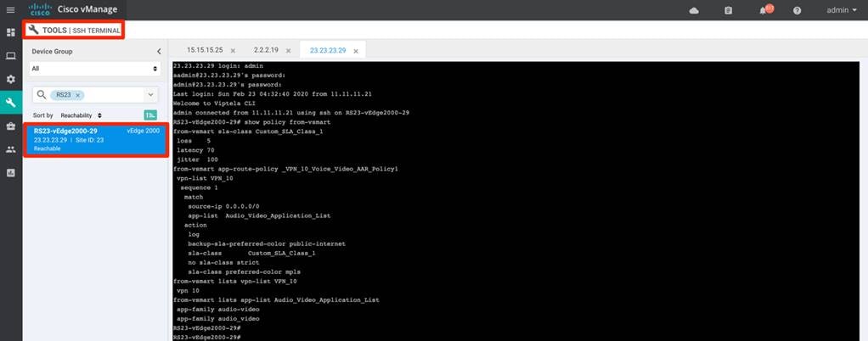
Task: Select the RS23-vEdge2000-29 device entry
Action: (x=95, y=138)
